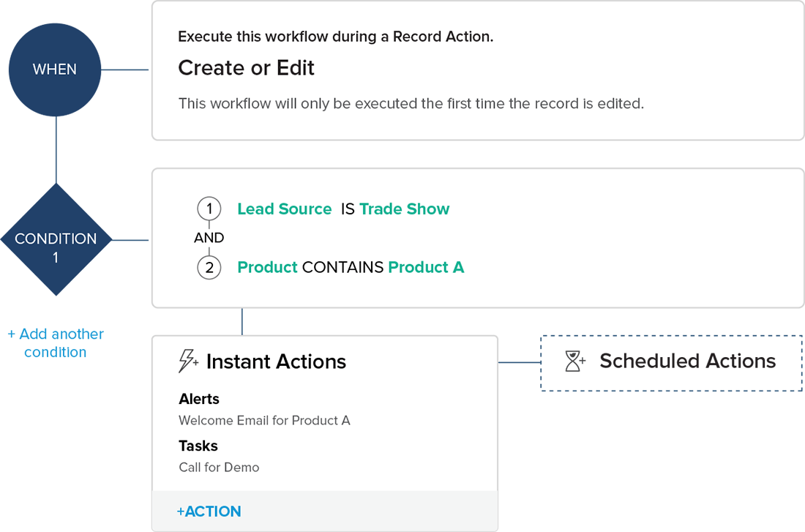Select the WHEN circle node
This screenshot has width=805, height=532.
click(55, 70)
